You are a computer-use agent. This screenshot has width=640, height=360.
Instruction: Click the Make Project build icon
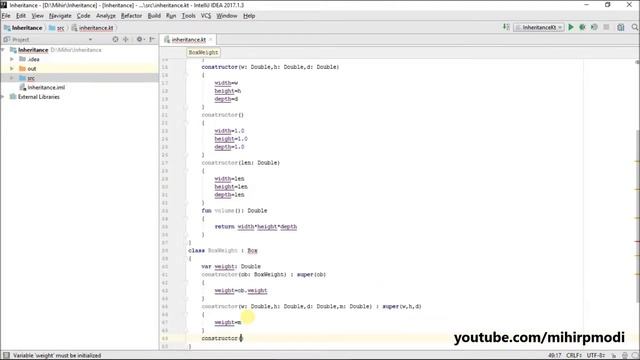pos(506,27)
